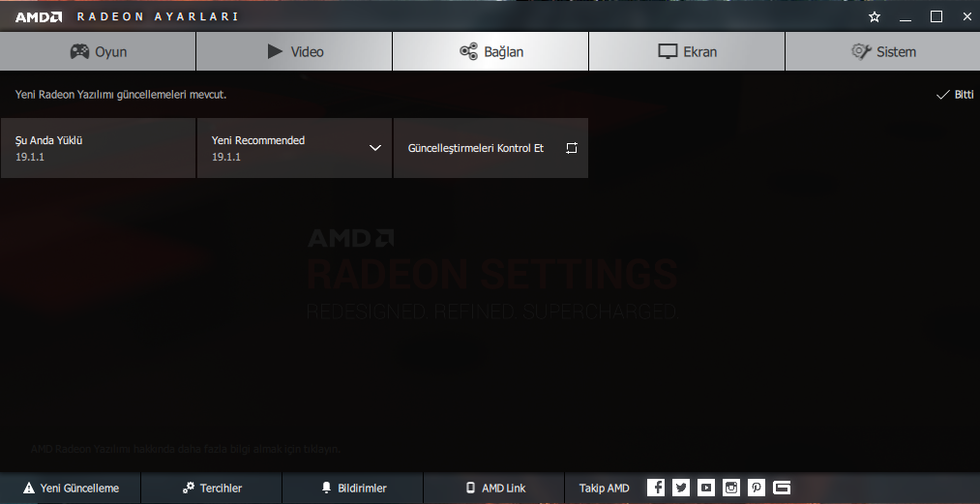This screenshot has height=504, width=980.
Task: Click the star favorites icon in title bar
Action: coord(875,16)
